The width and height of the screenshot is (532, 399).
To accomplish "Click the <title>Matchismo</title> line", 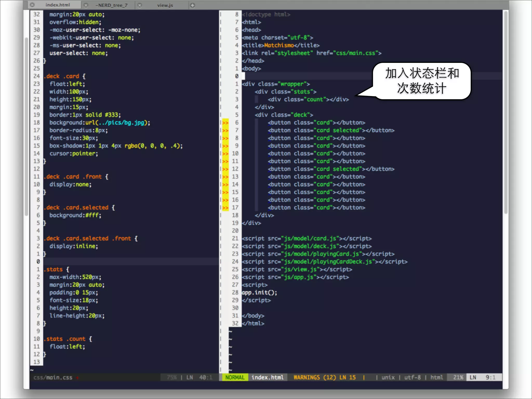I will pyautogui.click(x=281, y=45).
